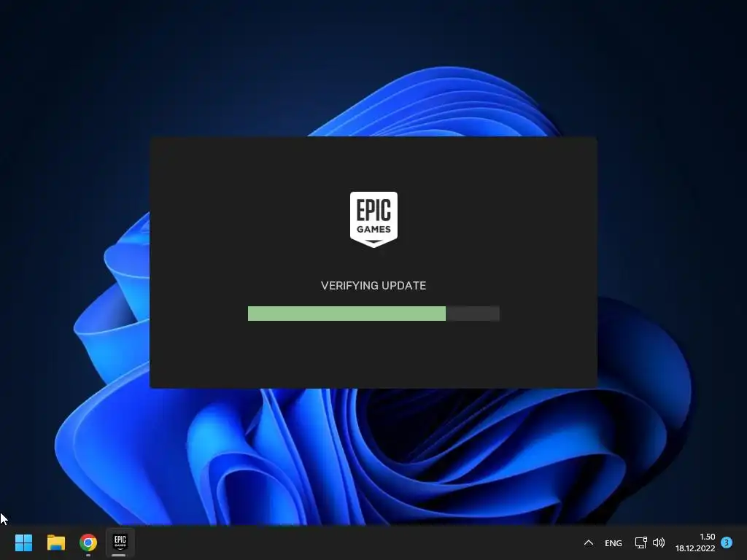
Task: Select the Epic Games taskbar icon
Action: point(120,542)
